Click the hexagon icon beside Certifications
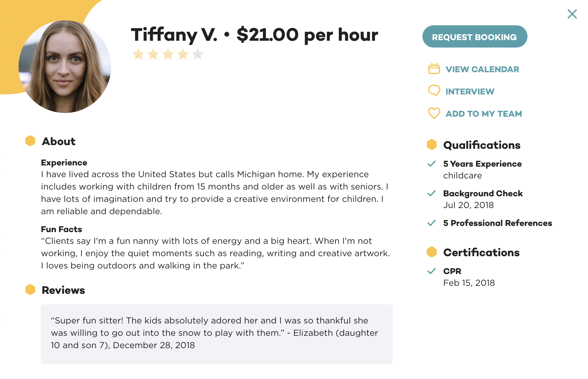 coord(431,252)
